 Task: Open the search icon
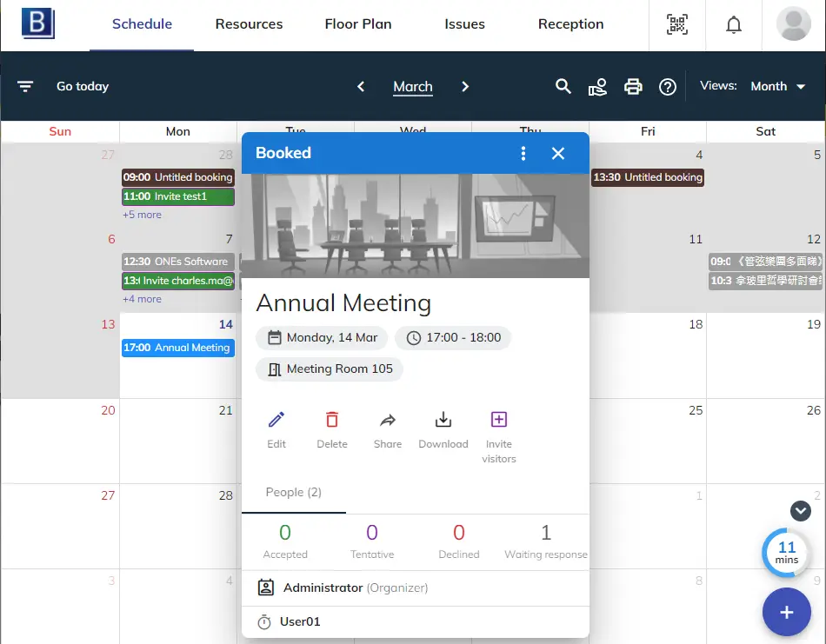click(x=563, y=87)
